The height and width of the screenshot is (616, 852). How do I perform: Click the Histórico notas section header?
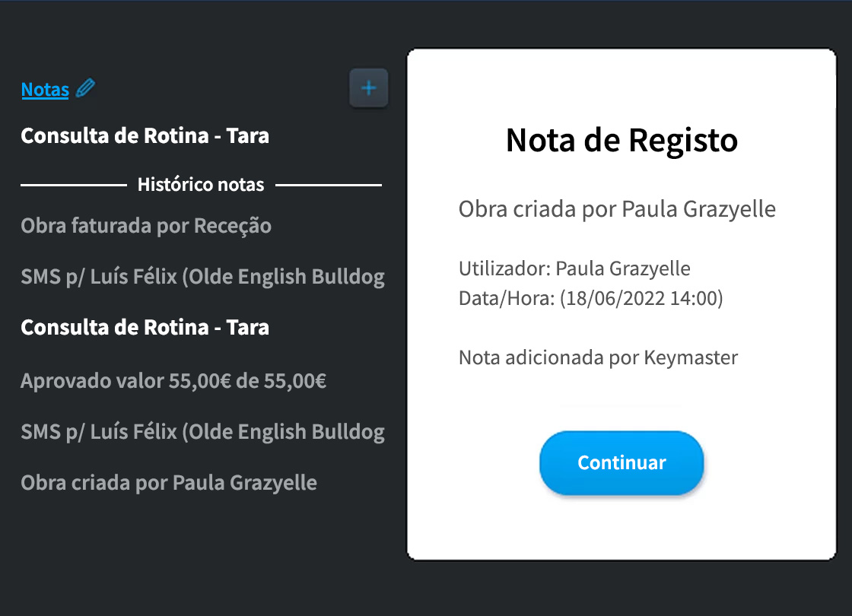coord(201,184)
